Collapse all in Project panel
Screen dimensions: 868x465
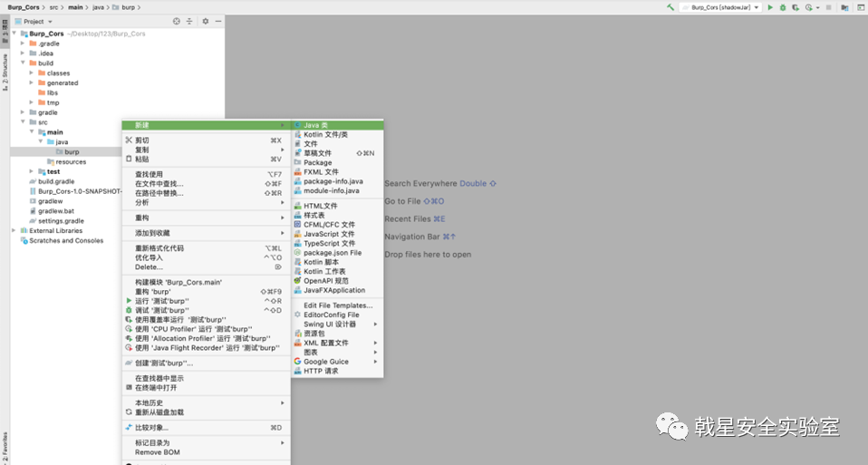coord(189,21)
